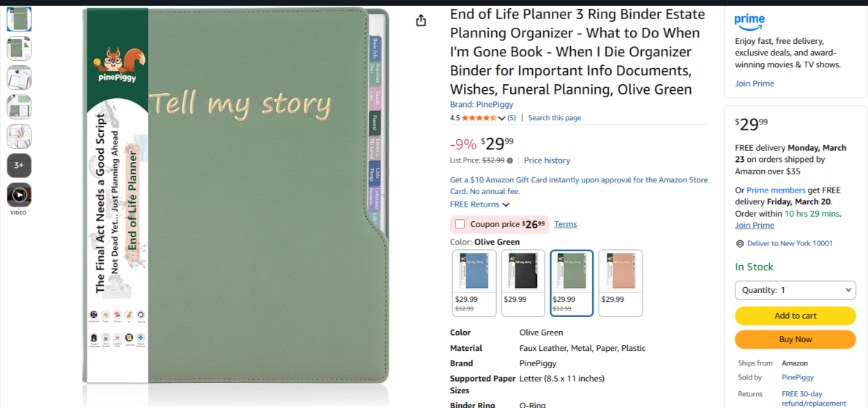Image resolution: width=868 pixels, height=408 pixels.
Task: Select the first product image thumbnail
Action: pyautogui.click(x=19, y=19)
